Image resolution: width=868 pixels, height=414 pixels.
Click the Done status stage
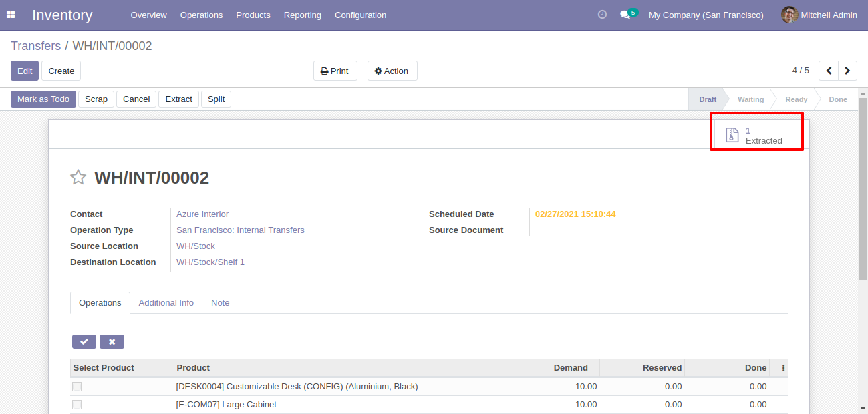pyautogui.click(x=838, y=99)
